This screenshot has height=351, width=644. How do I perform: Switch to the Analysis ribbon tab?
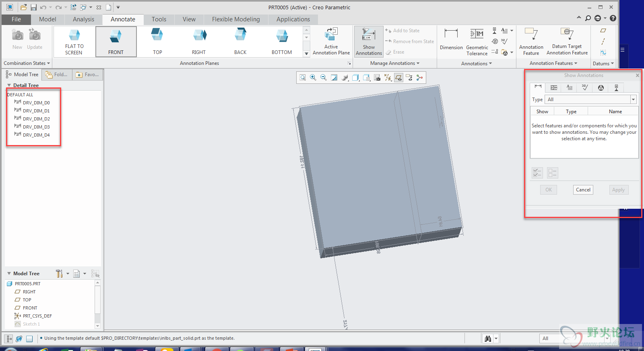coord(83,19)
